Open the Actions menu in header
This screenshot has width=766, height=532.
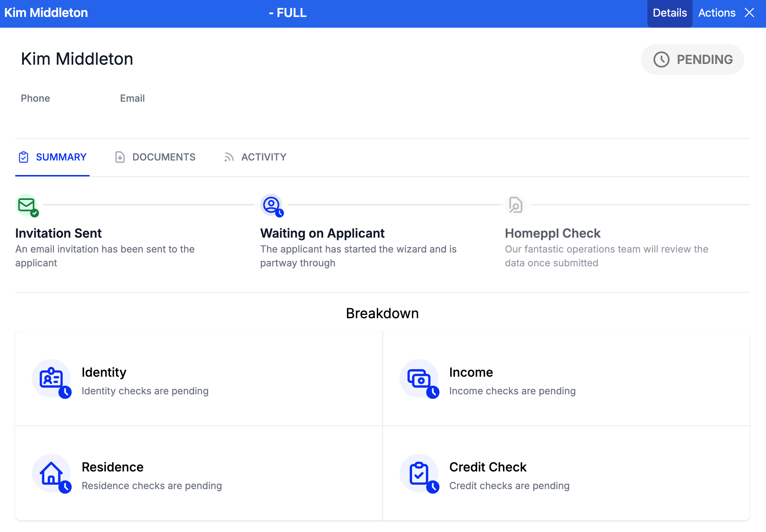717,13
